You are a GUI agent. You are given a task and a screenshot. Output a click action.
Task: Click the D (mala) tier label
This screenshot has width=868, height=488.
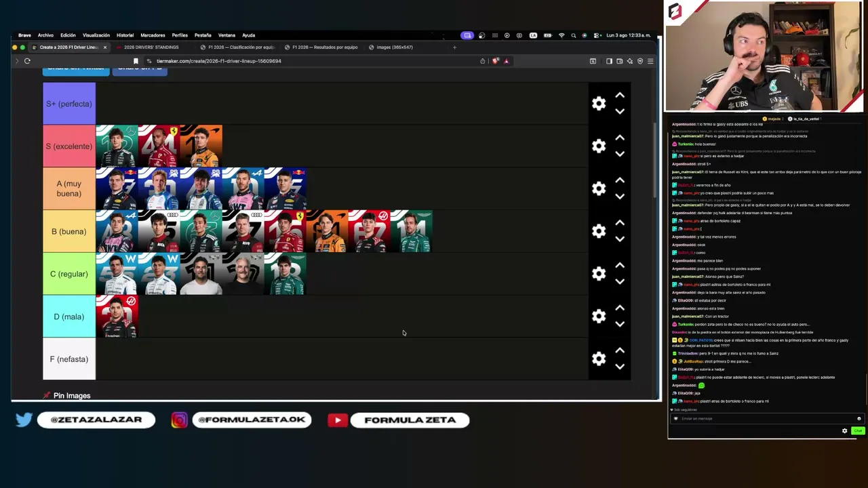point(69,317)
